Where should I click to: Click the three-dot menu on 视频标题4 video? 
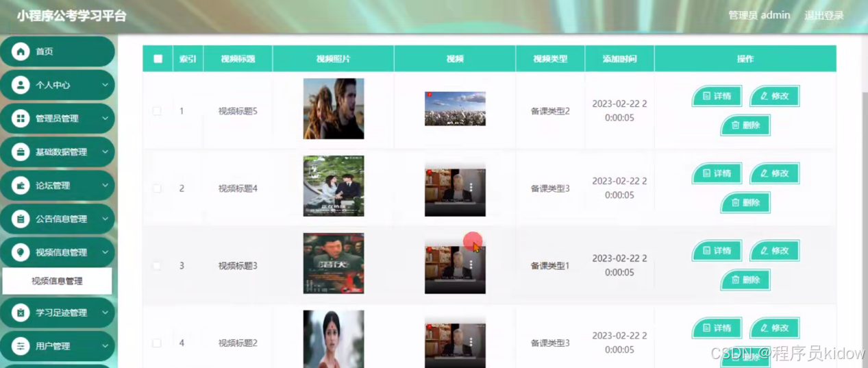pyautogui.click(x=471, y=186)
